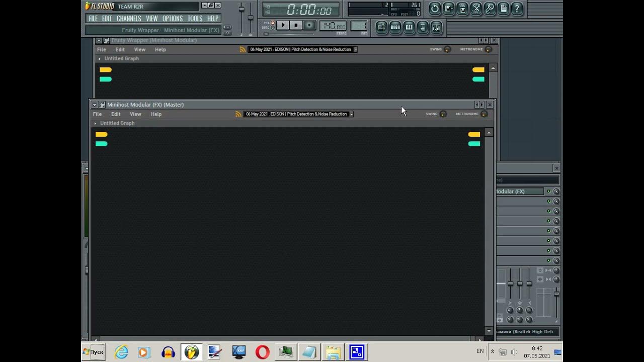Screen dimensions: 644x362
Task: Select right yellow node in Minihost Modular (Master)
Action: coord(474,134)
